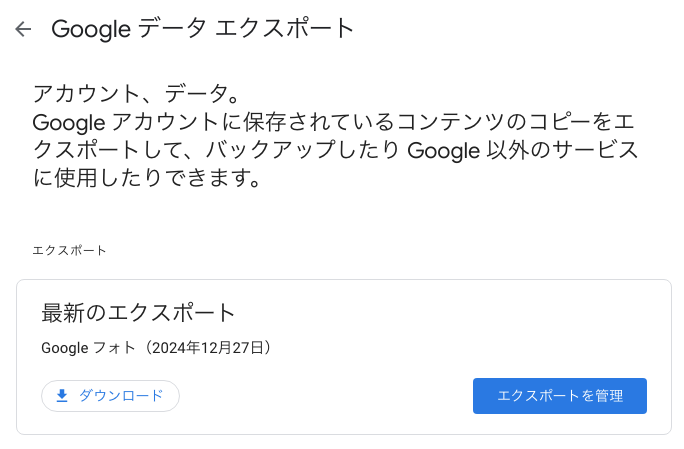Viewport: 684px width, 449px height.
Task: Go back using the left arrow icon
Action: (x=23, y=29)
